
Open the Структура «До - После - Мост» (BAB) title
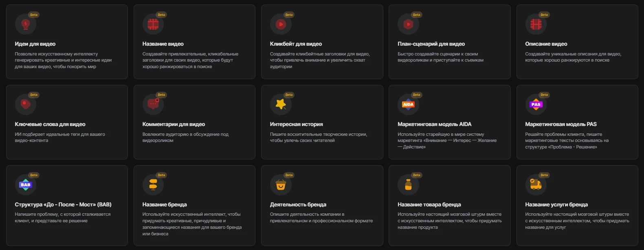tap(63, 204)
